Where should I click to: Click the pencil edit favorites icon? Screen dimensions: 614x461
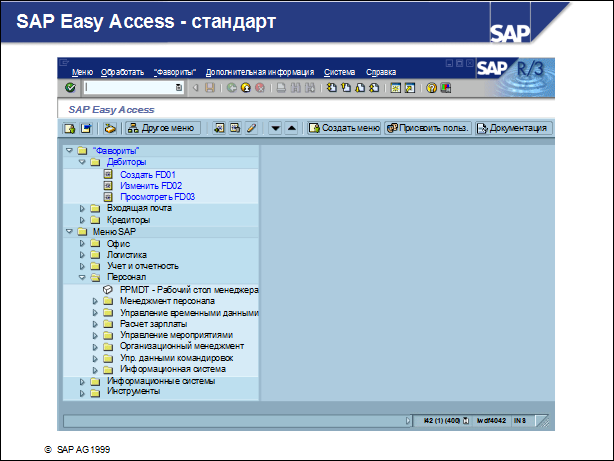tap(251, 128)
